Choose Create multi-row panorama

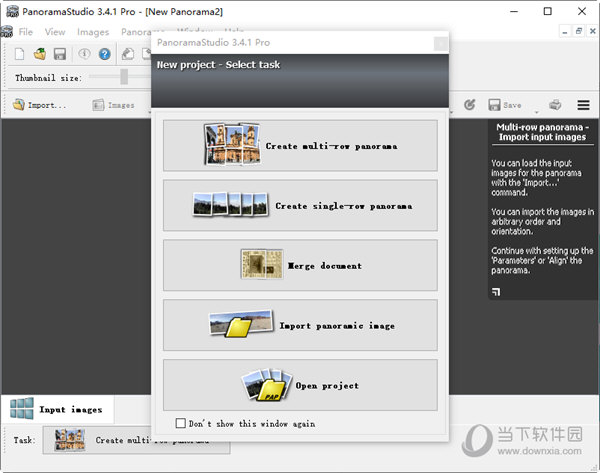tap(300, 145)
